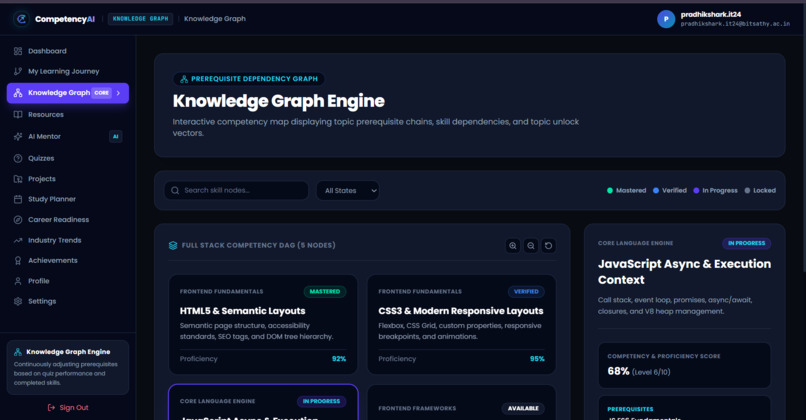The height and width of the screenshot is (420, 806).
Task: Select Resources in the sidebar
Action: pos(68,115)
